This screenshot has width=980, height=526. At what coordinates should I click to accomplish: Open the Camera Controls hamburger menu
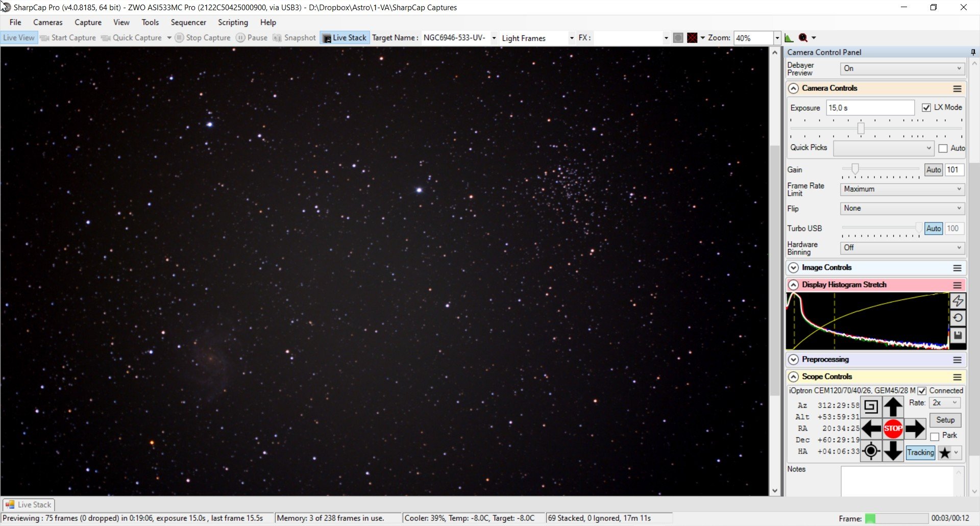957,88
